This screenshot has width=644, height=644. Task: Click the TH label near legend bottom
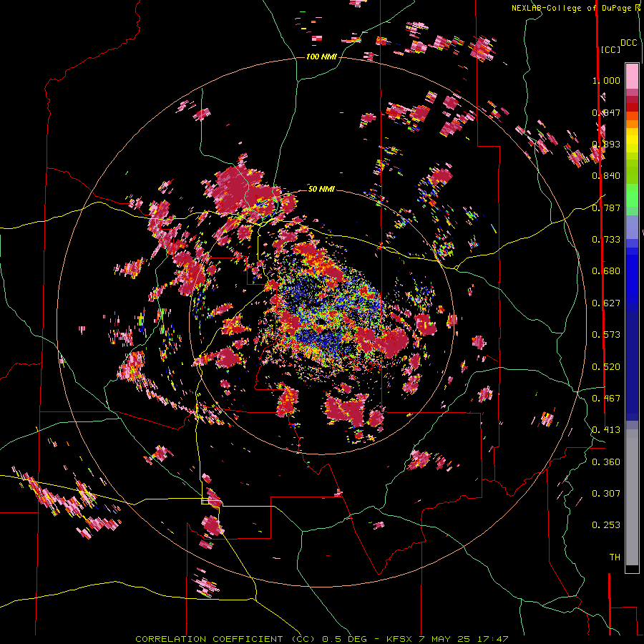615,557
